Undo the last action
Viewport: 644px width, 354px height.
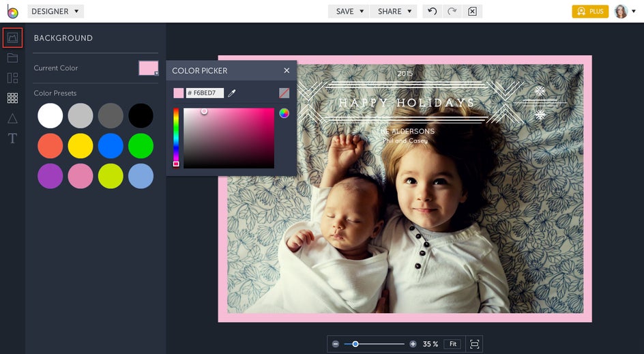pyautogui.click(x=432, y=12)
